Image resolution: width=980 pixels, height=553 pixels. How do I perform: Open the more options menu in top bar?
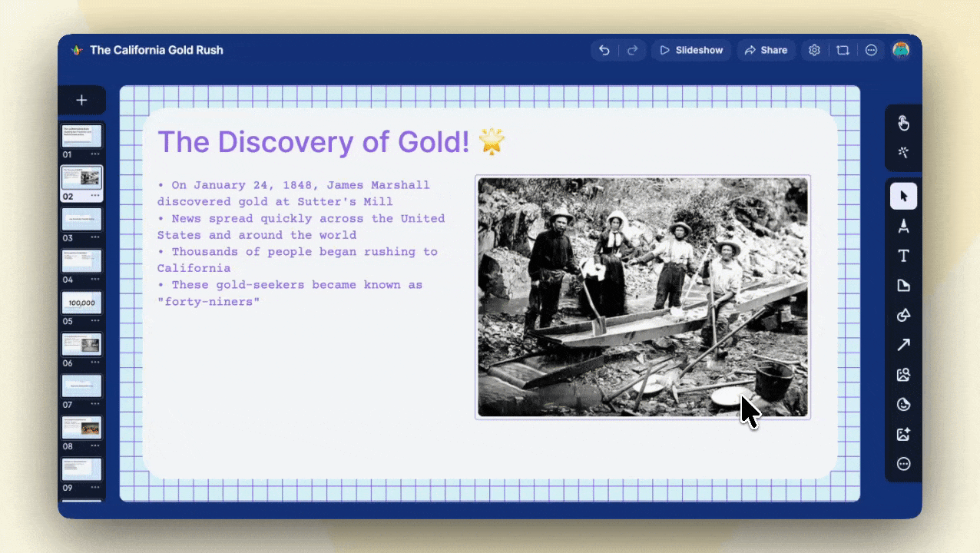[x=871, y=50]
